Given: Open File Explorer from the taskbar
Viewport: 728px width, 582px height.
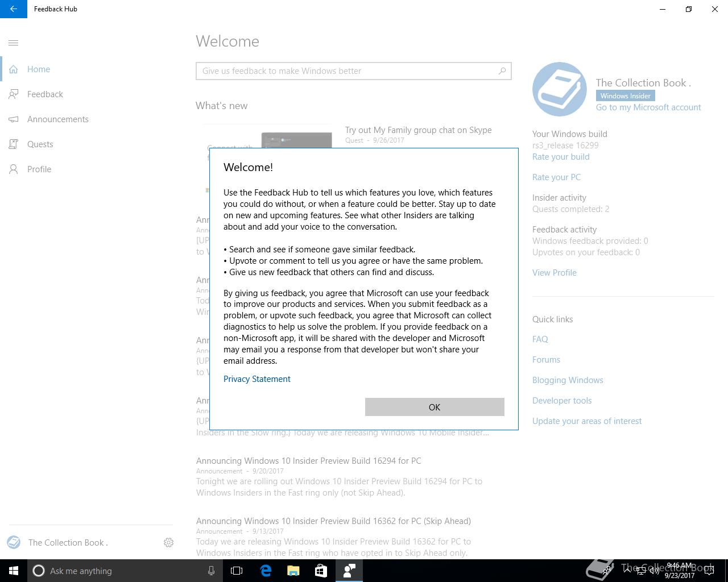Looking at the screenshot, I should (293, 571).
